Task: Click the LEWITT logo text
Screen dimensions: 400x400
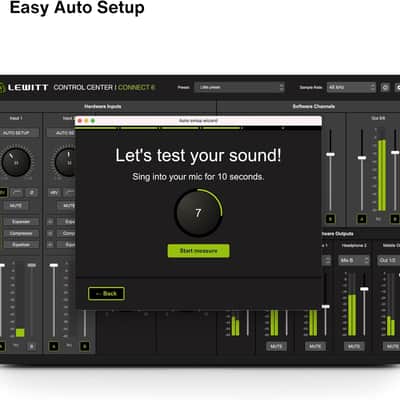Action: pos(28,88)
